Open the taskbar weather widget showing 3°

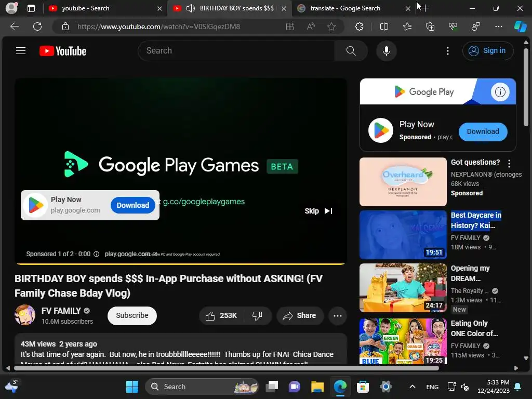coord(11,386)
